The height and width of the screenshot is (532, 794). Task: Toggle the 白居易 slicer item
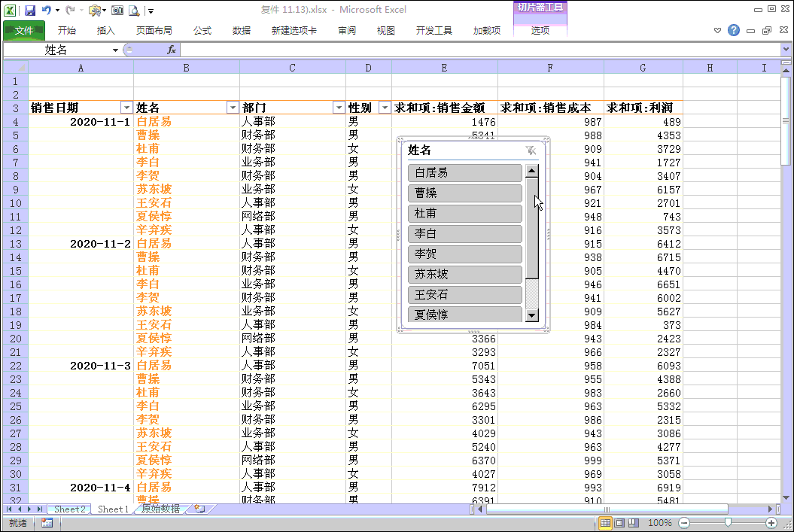click(x=465, y=172)
